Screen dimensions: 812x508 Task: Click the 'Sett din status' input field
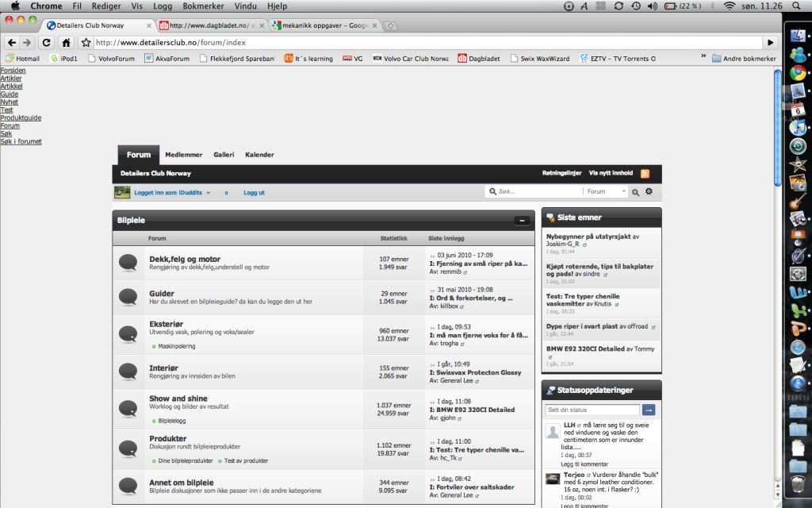point(592,410)
